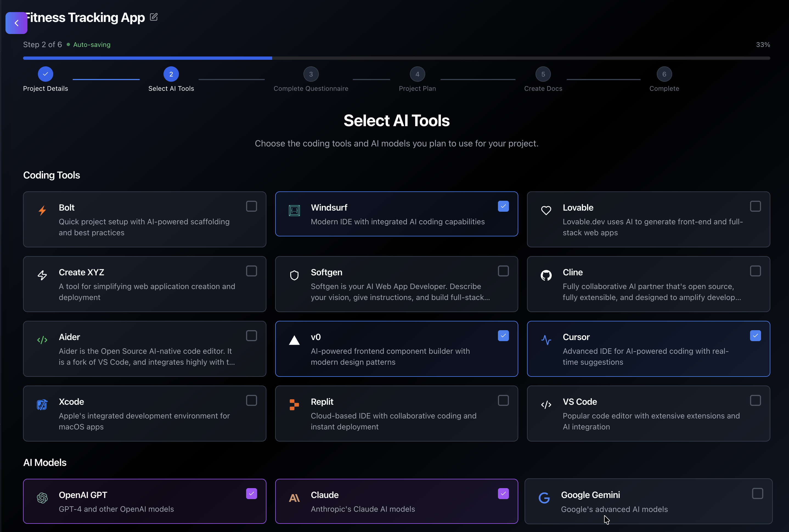This screenshot has width=789, height=532.
Task: Click the 33% progress label
Action: click(x=763, y=45)
